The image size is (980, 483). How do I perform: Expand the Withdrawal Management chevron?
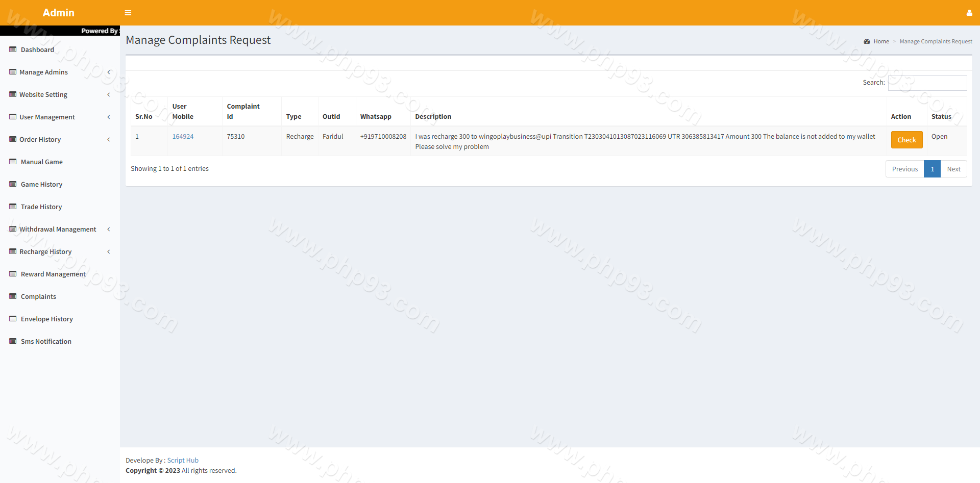click(x=109, y=229)
